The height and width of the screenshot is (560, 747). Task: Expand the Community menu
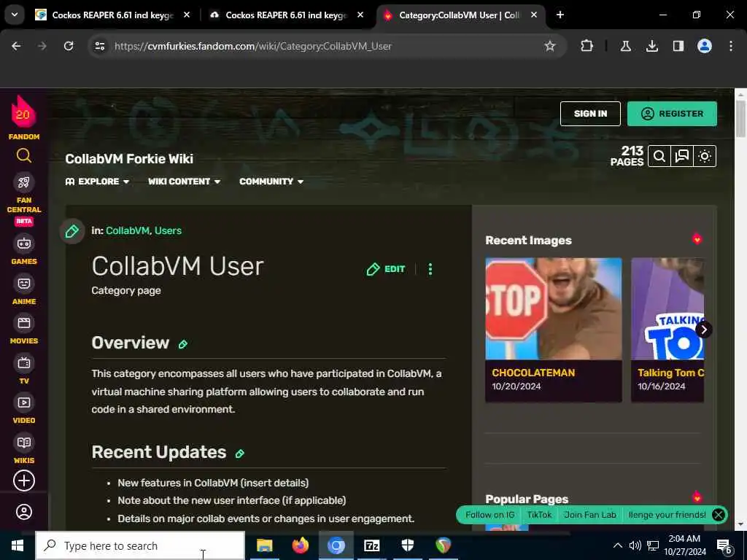pyautogui.click(x=271, y=182)
